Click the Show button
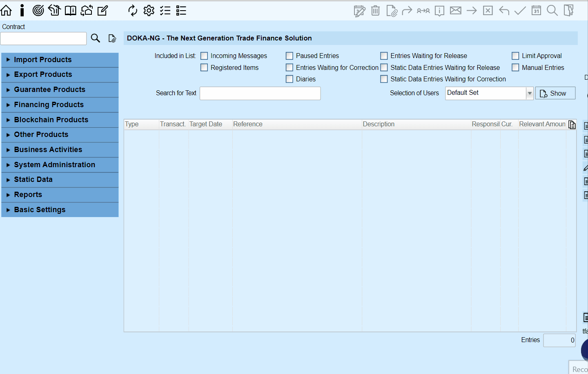This screenshot has width=588, height=374. pyautogui.click(x=555, y=93)
